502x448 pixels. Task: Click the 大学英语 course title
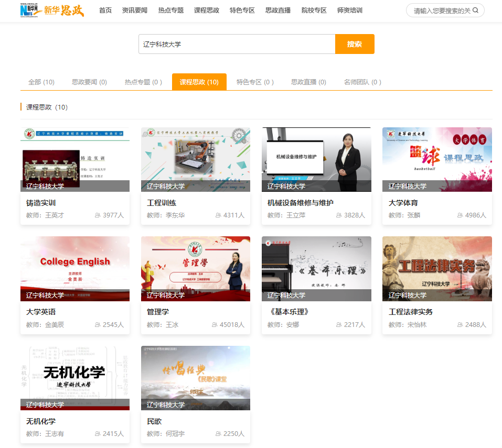click(x=41, y=312)
